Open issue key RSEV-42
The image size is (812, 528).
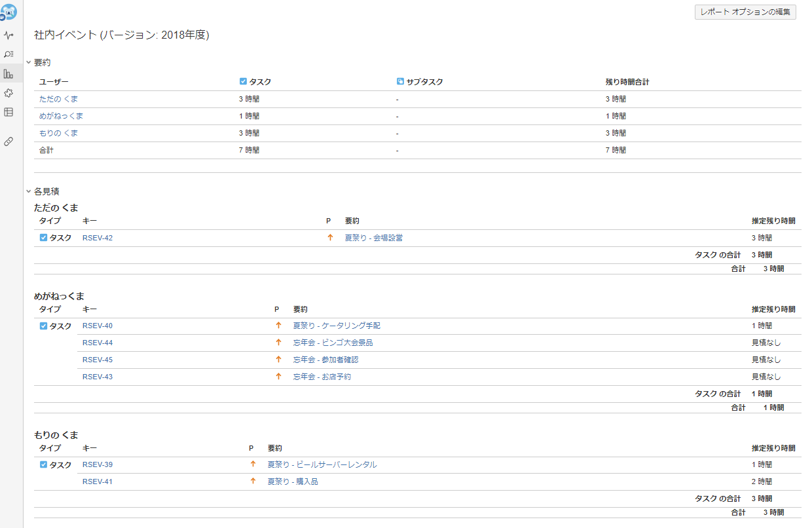(x=98, y=238)
